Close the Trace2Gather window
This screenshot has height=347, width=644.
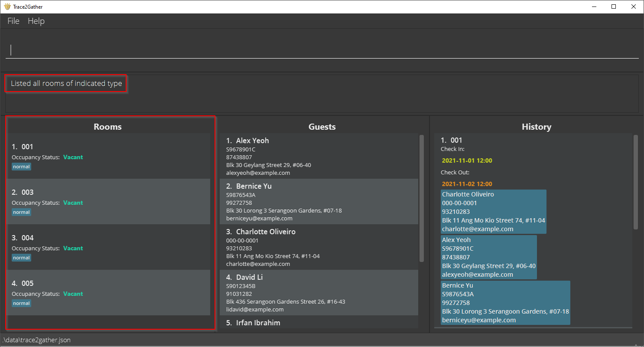[634, 7]
